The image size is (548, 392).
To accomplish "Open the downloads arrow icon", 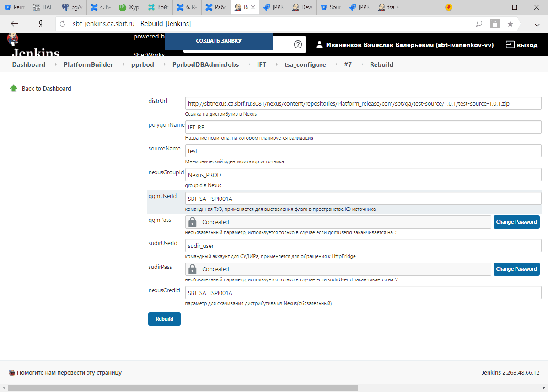I will point(537,24).
